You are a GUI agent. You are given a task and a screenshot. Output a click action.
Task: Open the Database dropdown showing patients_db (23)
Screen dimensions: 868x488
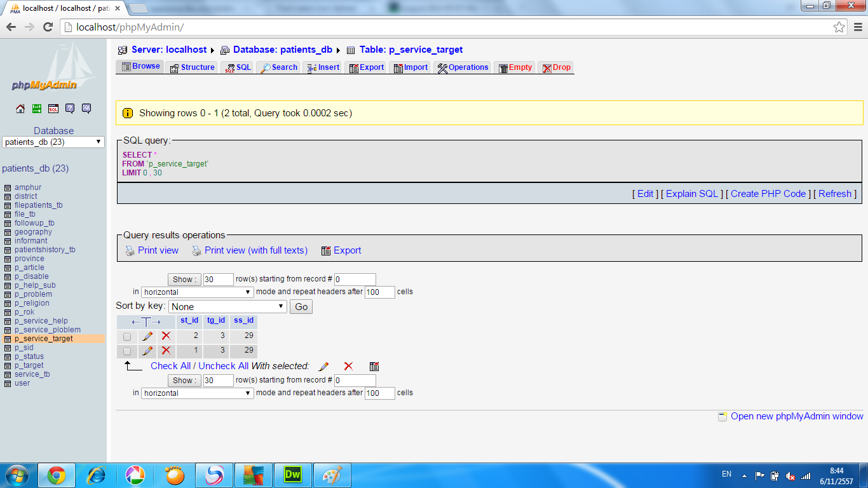(x=53, y=142)
